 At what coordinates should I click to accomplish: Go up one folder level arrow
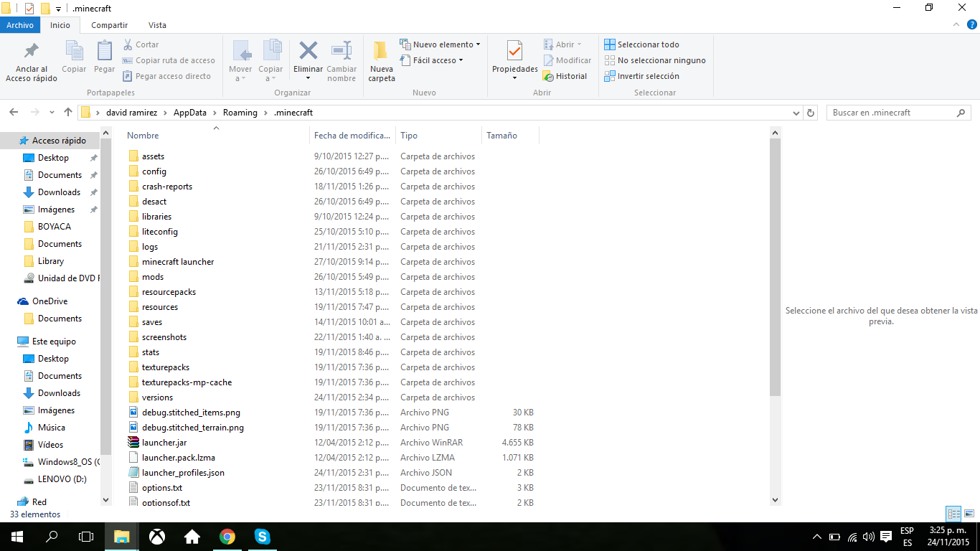(68, 113)
